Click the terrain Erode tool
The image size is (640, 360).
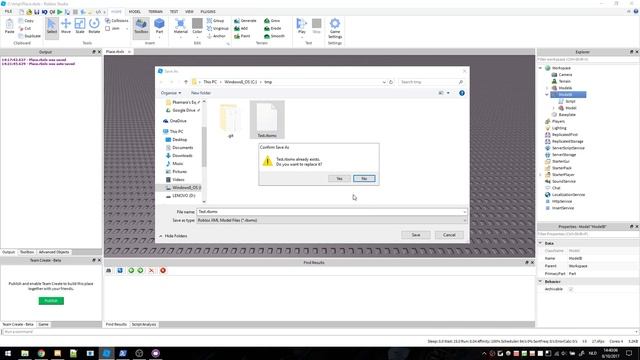click(x=273, y=28)
